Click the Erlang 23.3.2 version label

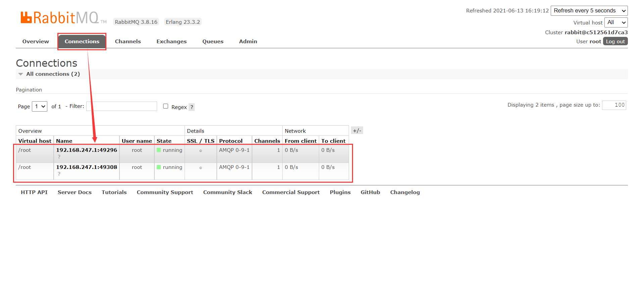click(183, 22)
